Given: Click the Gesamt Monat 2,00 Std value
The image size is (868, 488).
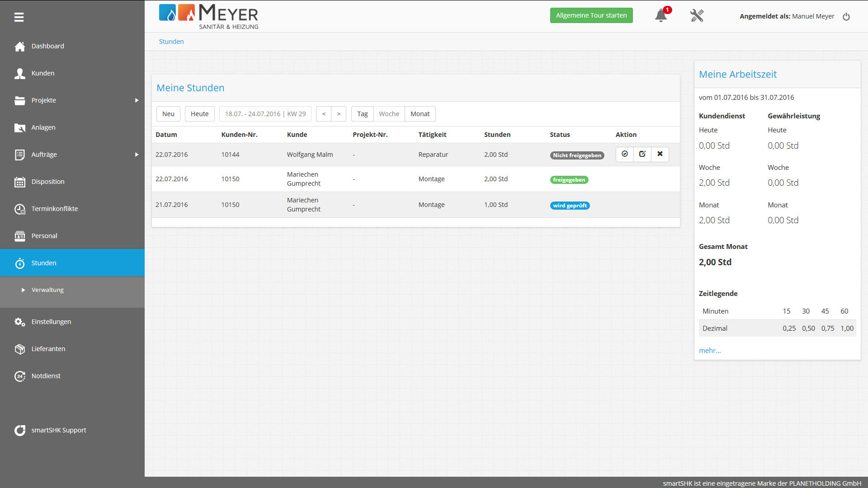Looking at the screenshot, I should tap(715, 262).
